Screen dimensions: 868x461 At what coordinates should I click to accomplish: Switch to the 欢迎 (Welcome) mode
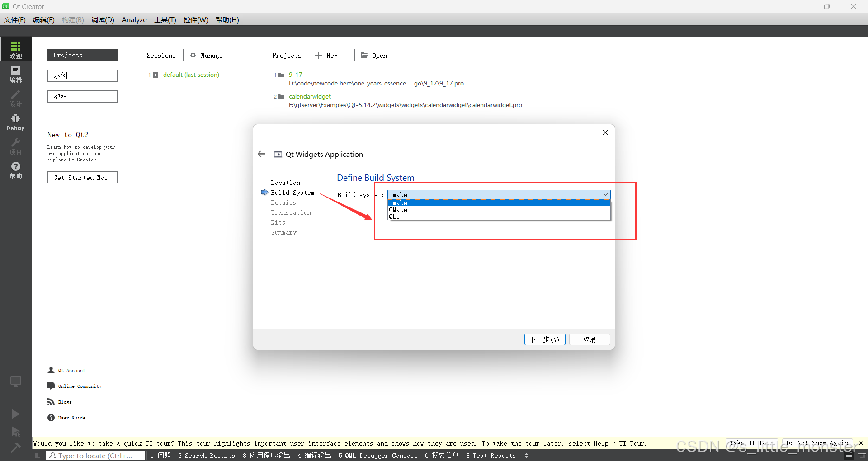coord(16,49)
